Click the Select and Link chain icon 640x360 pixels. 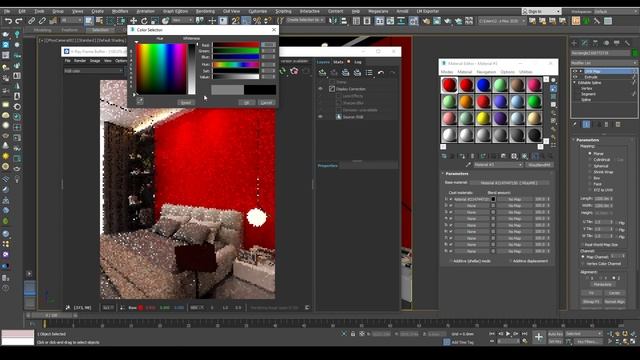(x=31, y=20)
